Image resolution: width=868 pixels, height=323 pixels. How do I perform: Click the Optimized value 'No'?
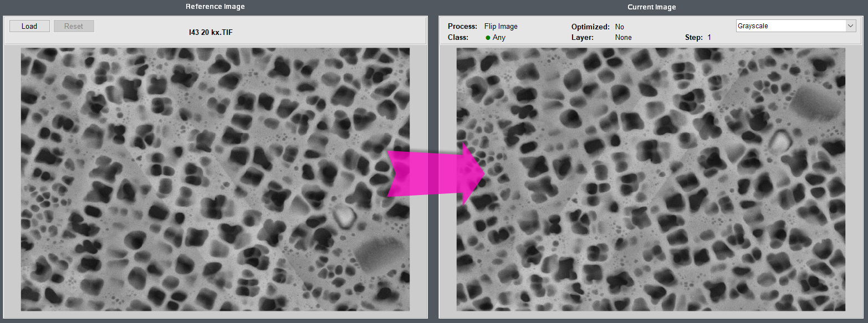click(x=620, y=27)
